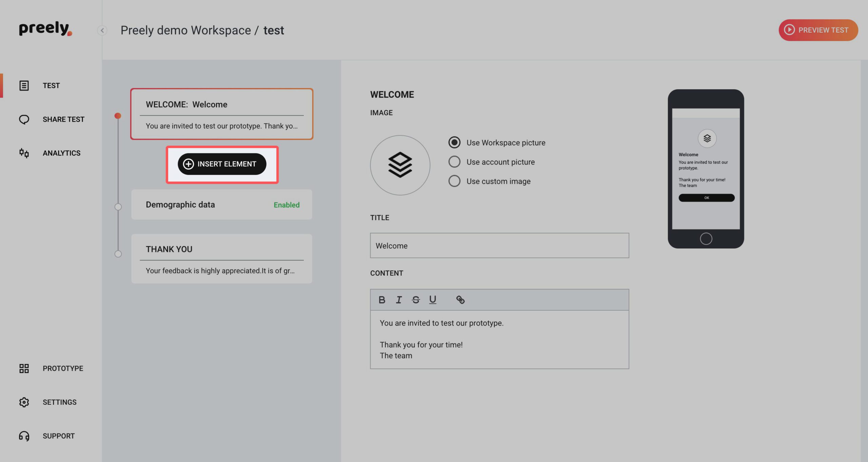Switch to the Settings section

pos(60,402)
